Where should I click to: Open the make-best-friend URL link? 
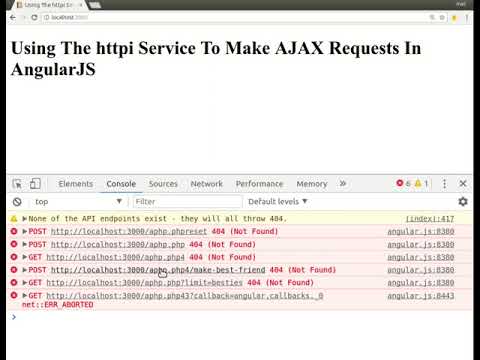click(x=158, y=270)
